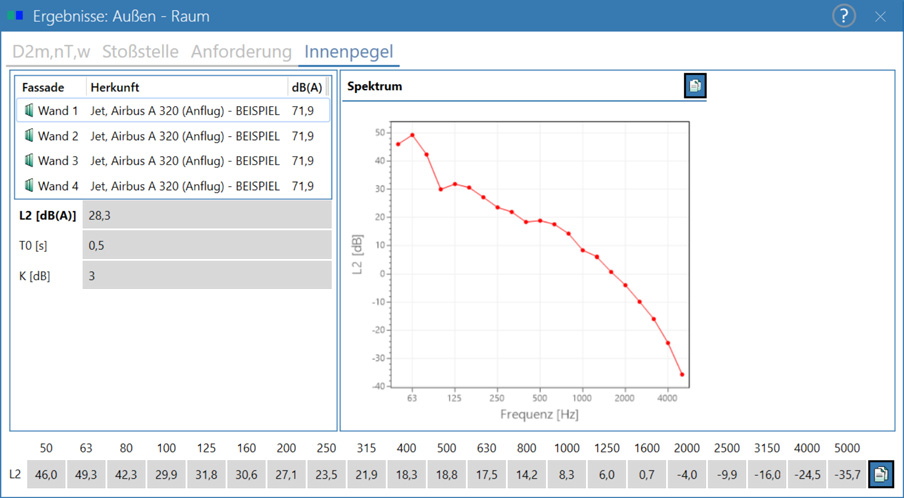Image resolution: width=904 pixels, height=498 pixels.
Task: Click the Wand 3 facade icon
Action: coord(29,160)
